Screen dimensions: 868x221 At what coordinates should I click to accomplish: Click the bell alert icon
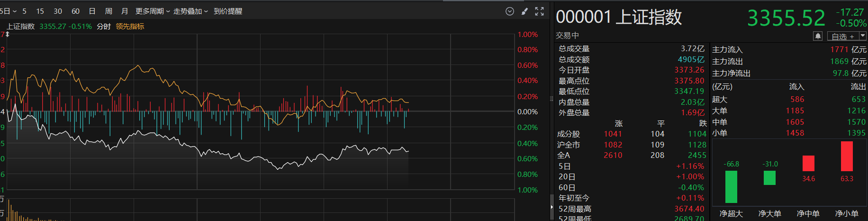click(x=818, y=36)
